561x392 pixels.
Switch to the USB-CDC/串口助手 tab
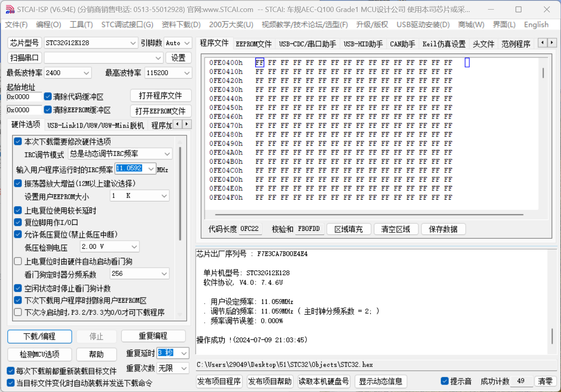pos(308,44)
